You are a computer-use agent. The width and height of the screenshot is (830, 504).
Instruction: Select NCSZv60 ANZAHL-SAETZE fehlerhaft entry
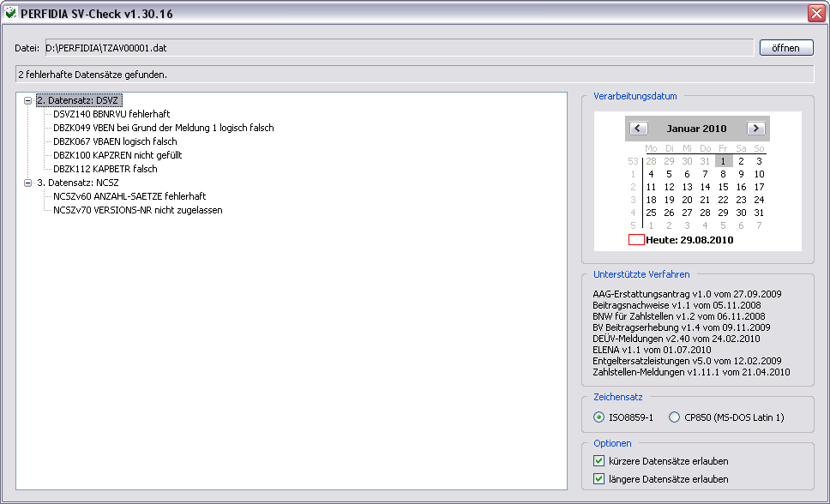(x=129, y=197)
